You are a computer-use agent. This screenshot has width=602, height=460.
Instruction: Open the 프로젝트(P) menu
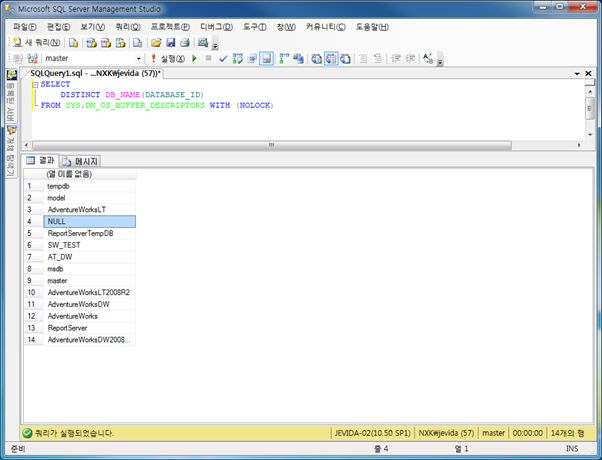tap(170, 27)
